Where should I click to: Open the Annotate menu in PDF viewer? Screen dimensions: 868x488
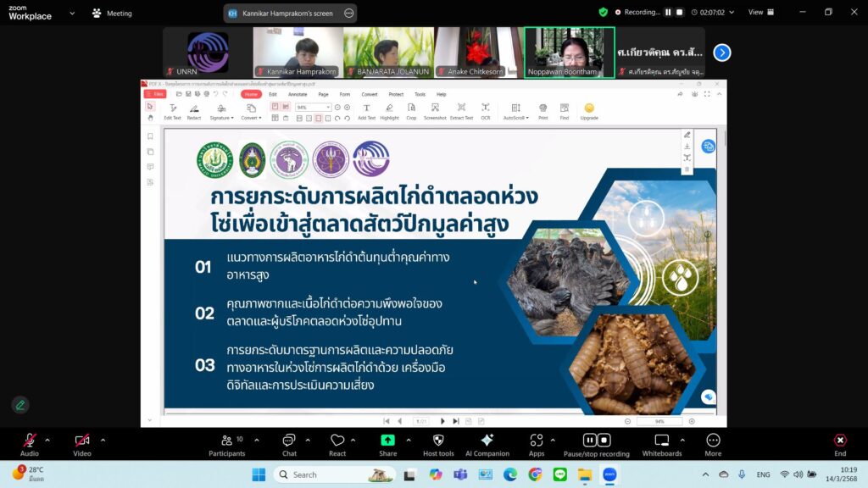click(x=297, y=94)
